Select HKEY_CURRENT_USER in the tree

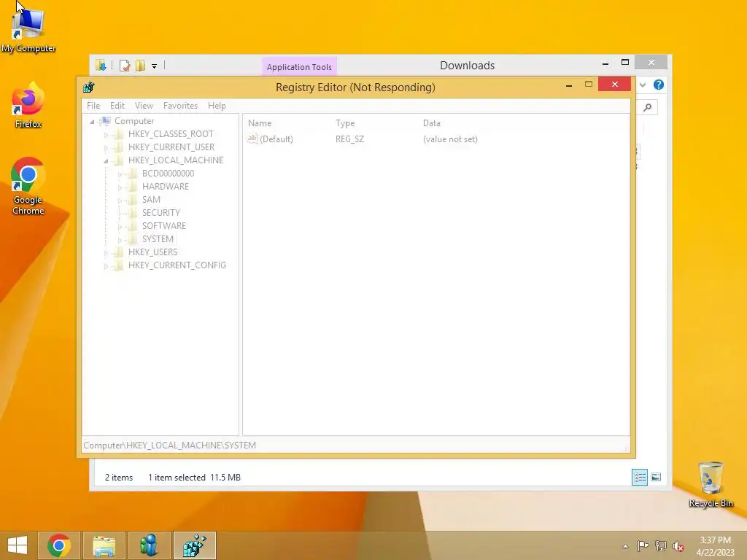pos(171,147)
